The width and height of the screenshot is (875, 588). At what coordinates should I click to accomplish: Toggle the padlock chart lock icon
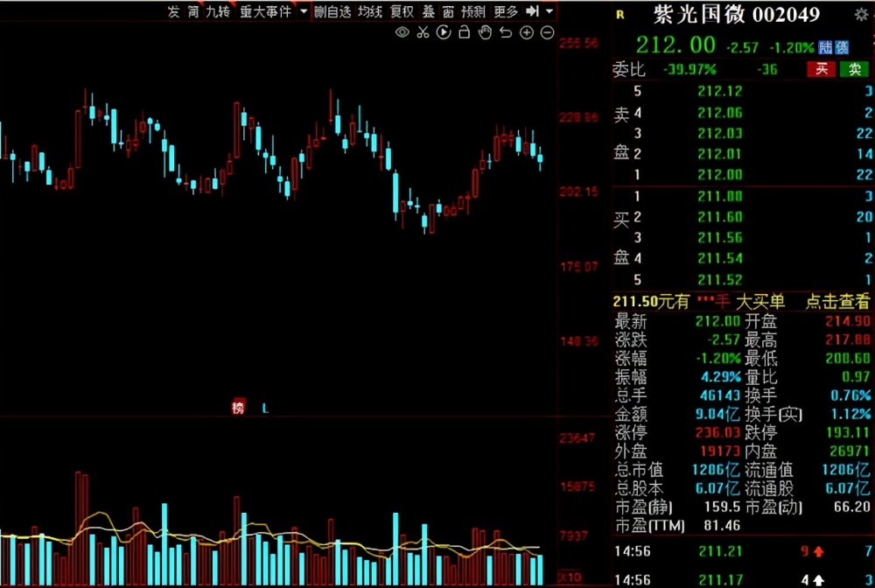(x=464, y=32)
